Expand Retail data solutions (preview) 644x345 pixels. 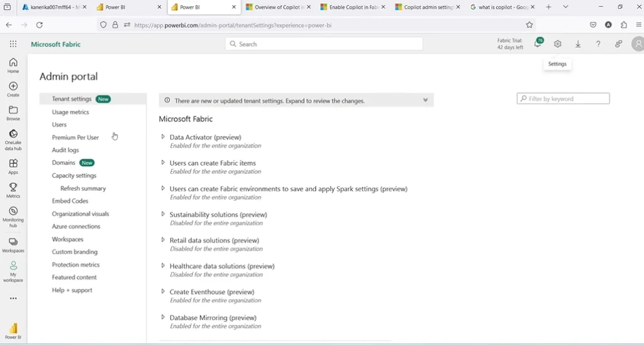point(163,240)
